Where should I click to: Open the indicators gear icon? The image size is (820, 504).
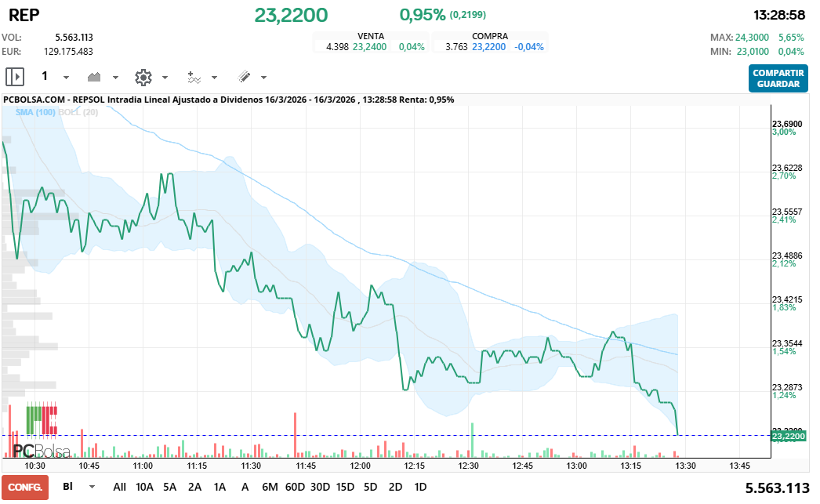143,76
